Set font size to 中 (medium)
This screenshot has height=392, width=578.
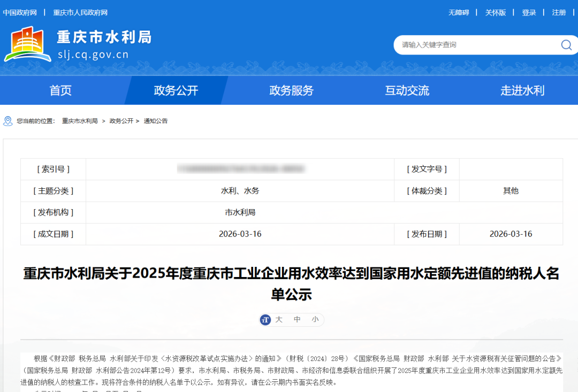[x=297, y=320]
